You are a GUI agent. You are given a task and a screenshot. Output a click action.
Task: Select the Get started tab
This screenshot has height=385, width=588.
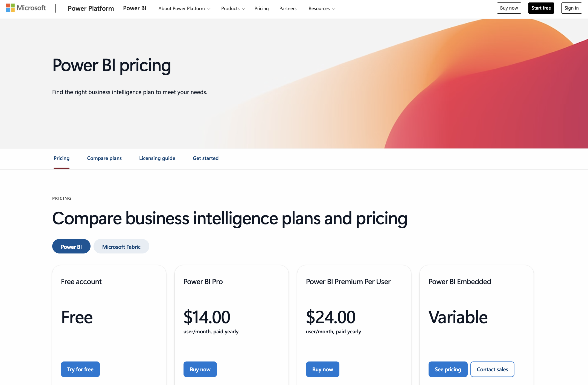205,158
